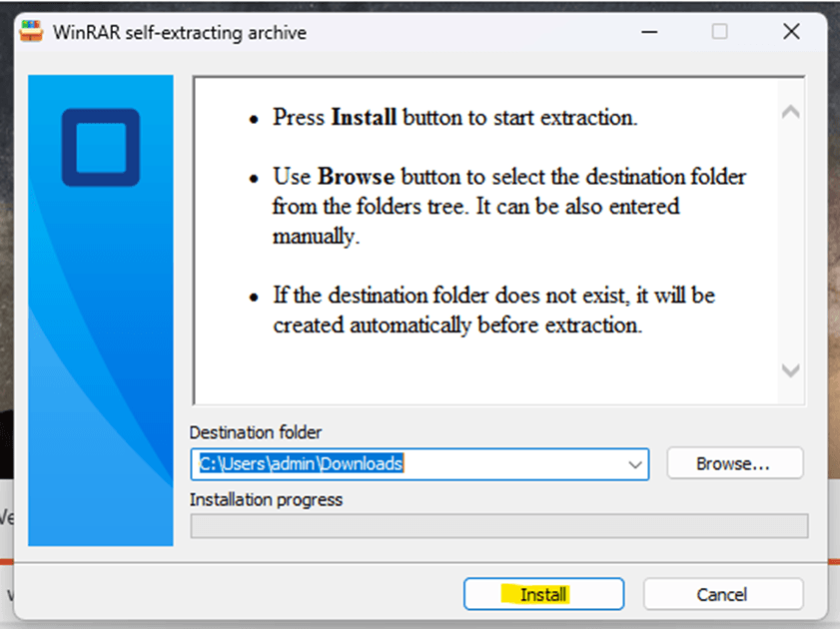Click the blue square logo on banner

point(100,148)
